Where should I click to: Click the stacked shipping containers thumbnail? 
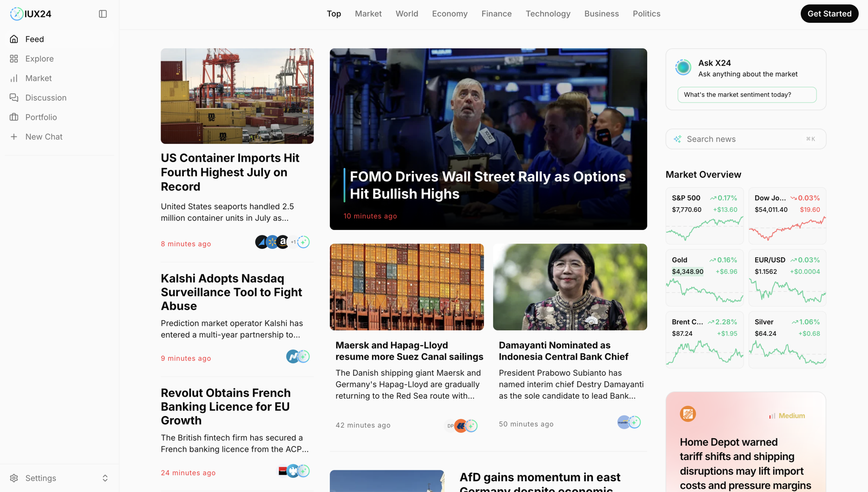(407, 287)
